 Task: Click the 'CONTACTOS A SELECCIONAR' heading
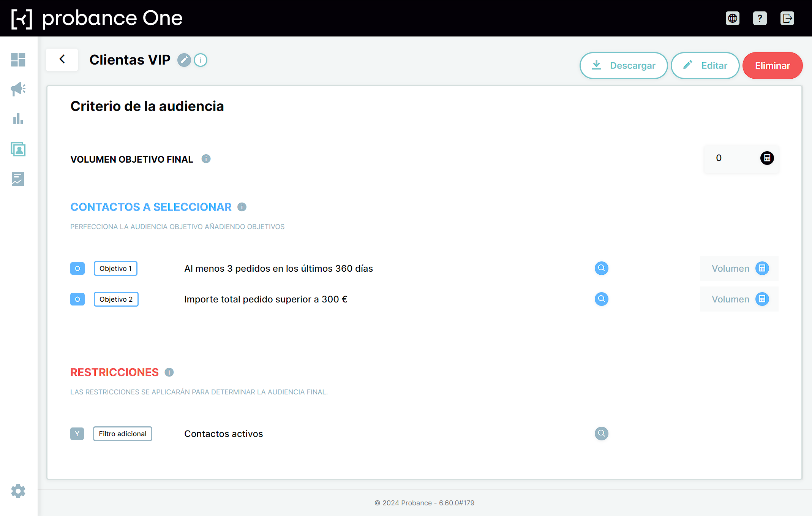[151, 207]
